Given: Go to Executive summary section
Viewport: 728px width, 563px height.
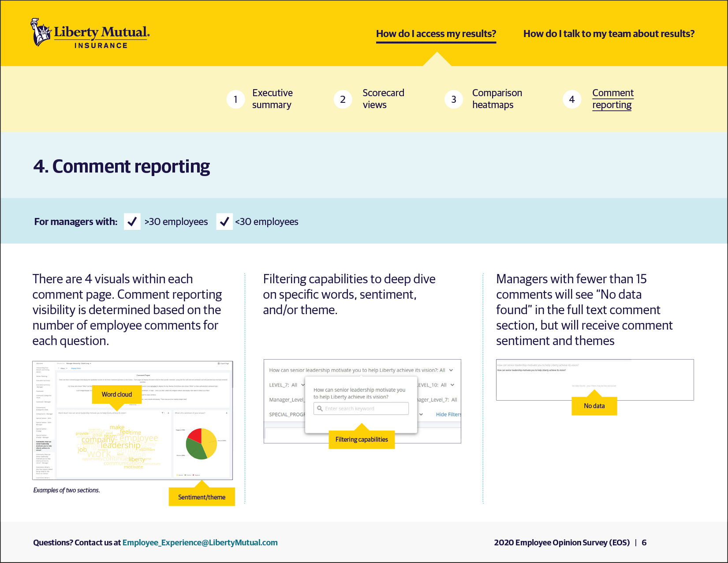Looking at the screenshot, I should pos(273,99).
